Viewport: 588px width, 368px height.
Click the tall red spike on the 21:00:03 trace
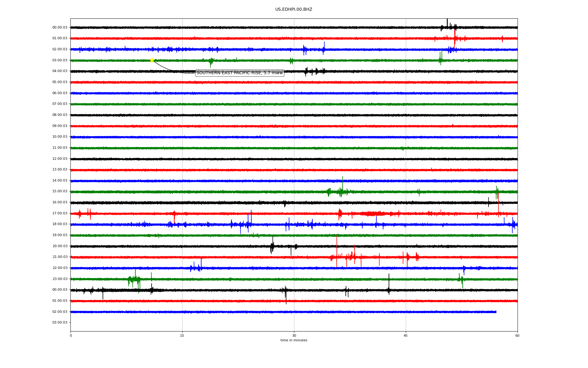pos(337,251)
